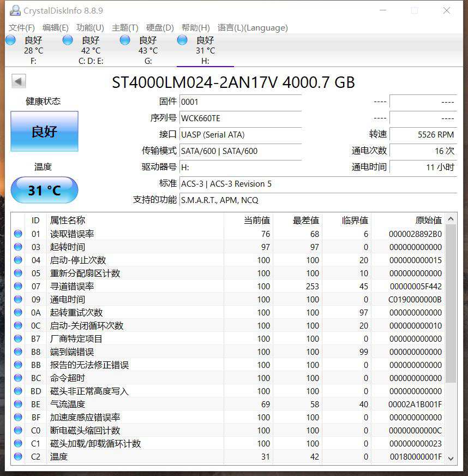
Task: Select the H: drive status orb
Action: tap(182, 40)
